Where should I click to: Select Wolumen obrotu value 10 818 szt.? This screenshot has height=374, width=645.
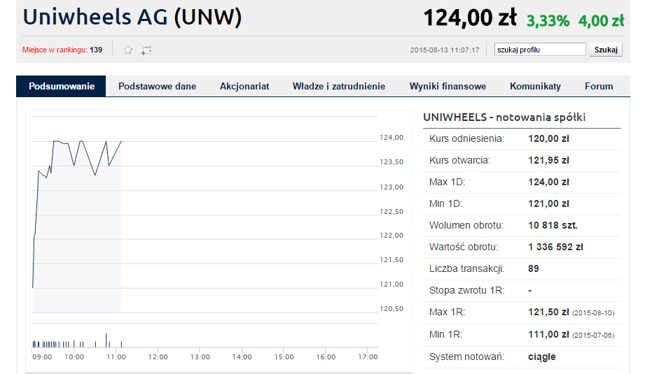tap(552, 225)
